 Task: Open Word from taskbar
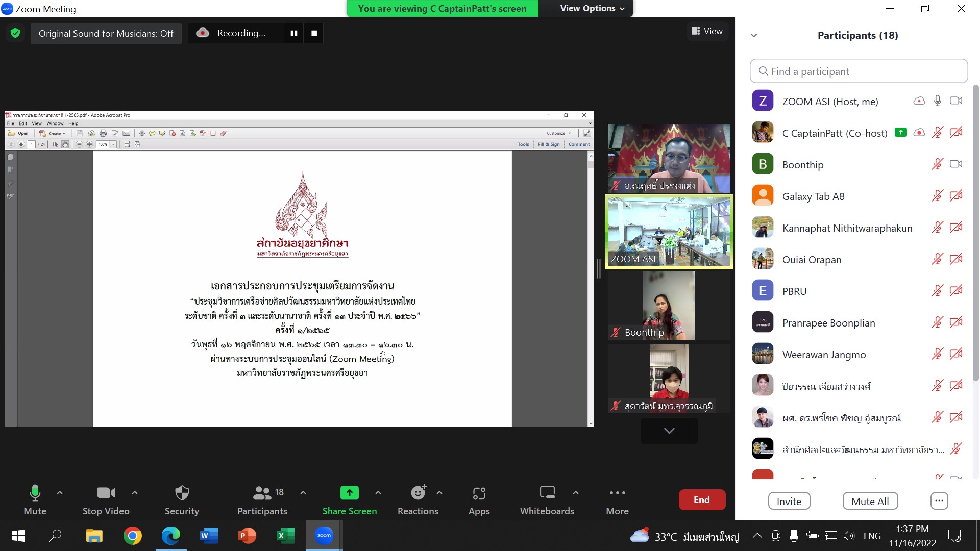[209, 536]
